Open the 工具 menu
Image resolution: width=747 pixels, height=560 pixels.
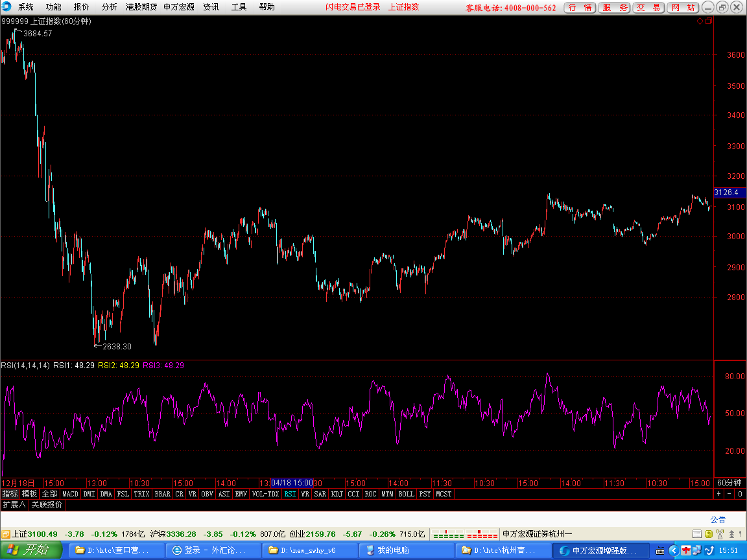(x=239, y=6)
